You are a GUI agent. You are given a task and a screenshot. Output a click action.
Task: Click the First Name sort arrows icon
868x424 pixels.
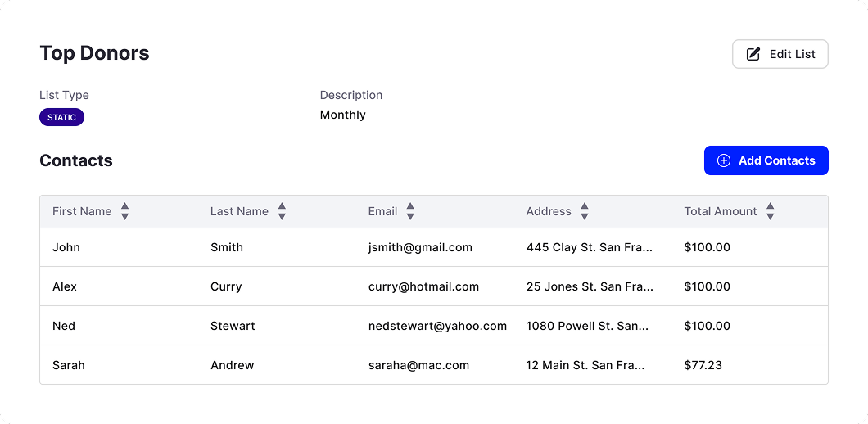[x=124, y=211]
